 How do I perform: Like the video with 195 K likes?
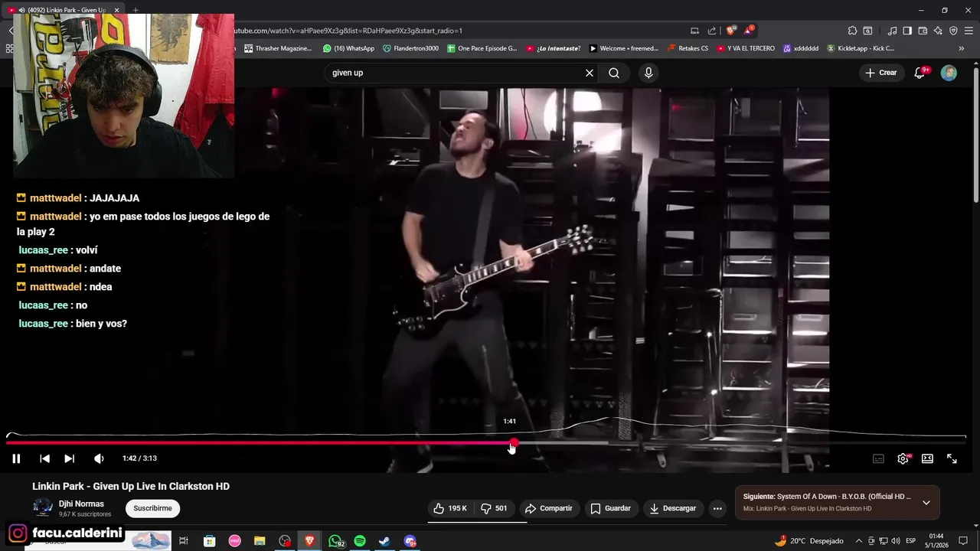[x=449, y=508]
